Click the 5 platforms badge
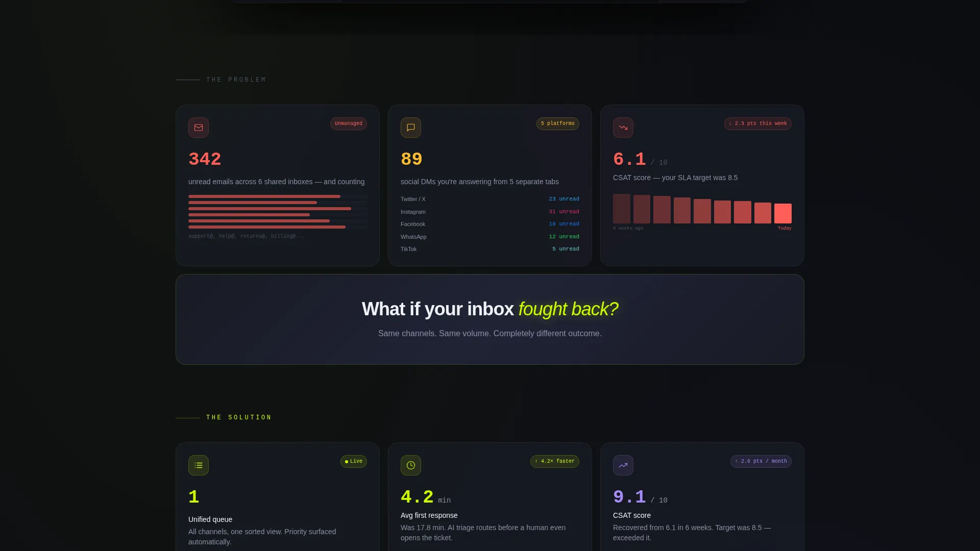Screen dimensions: 980x551 [x=558, y=123]
